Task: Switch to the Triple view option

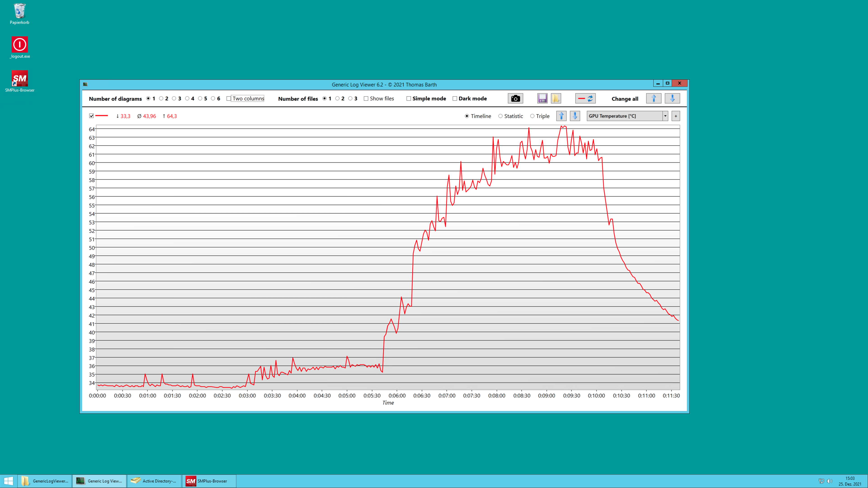Action: point(532,116)
